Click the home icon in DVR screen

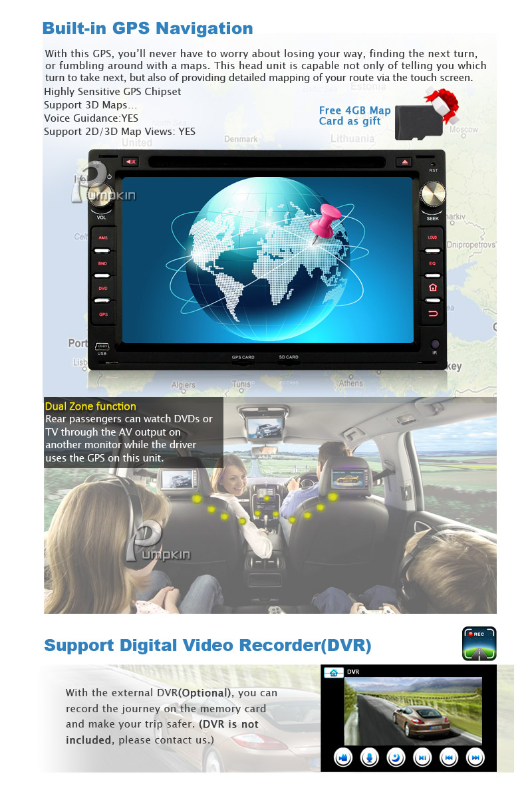pos(333,672)
